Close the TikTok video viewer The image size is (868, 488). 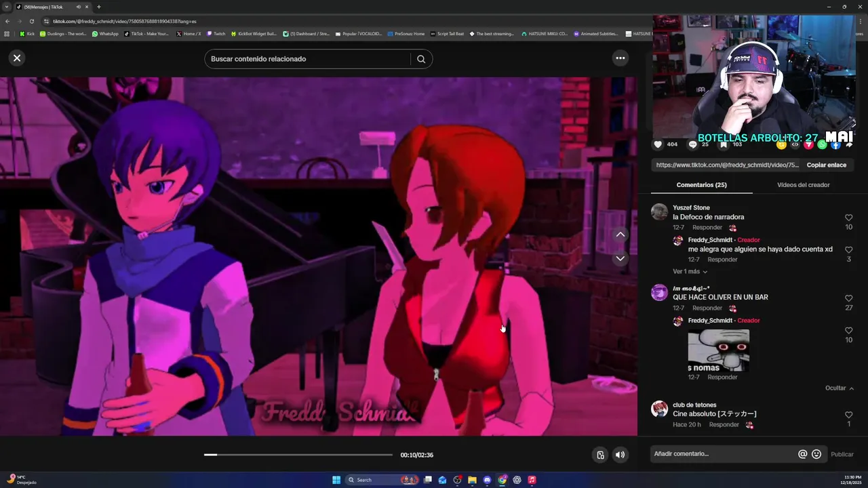tap(17, 58)
